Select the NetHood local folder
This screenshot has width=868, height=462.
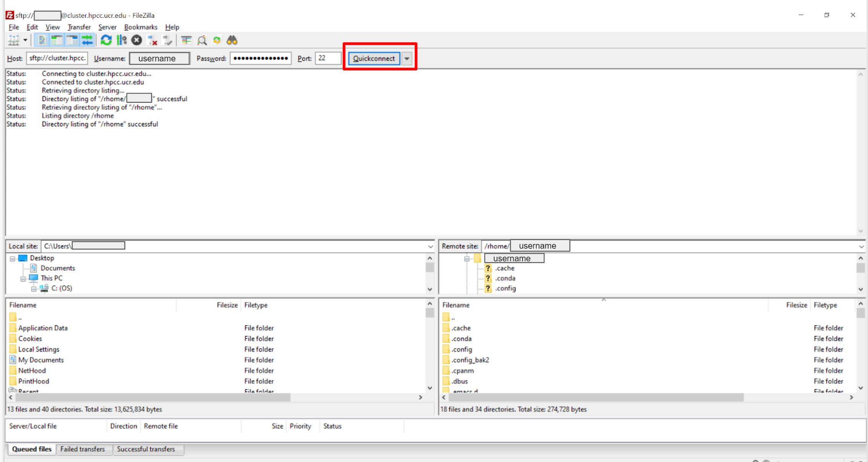point(32,371)
